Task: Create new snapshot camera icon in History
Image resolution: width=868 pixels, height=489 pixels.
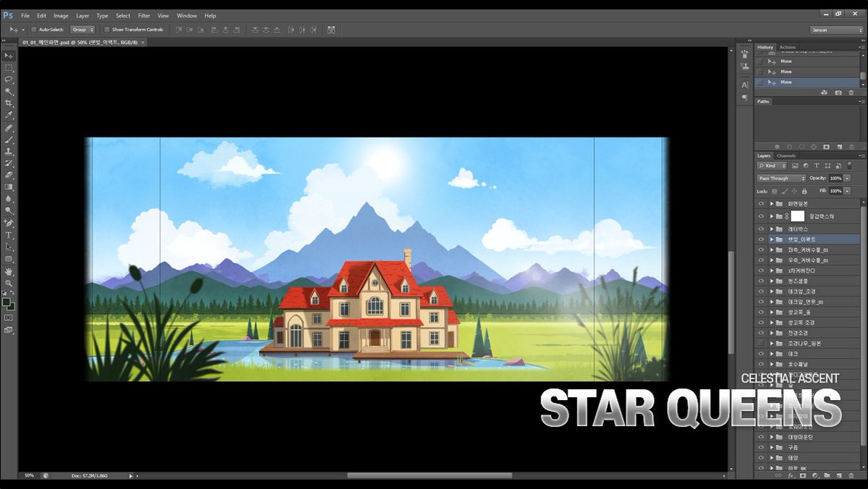Action: 838,93
